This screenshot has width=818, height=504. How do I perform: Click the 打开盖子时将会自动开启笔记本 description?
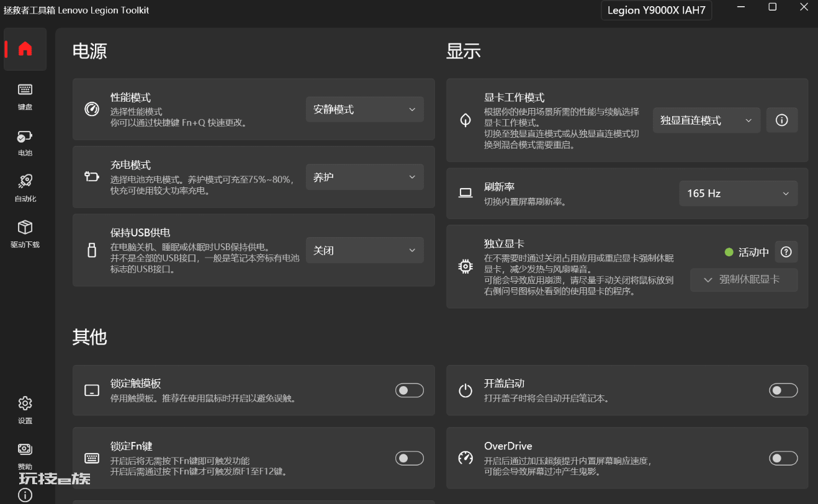pyautogui.click(x=546, y=398)
